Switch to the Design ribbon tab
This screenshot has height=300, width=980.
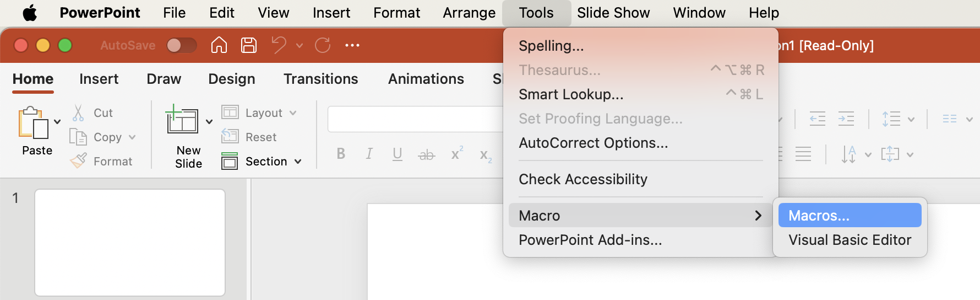231,79
